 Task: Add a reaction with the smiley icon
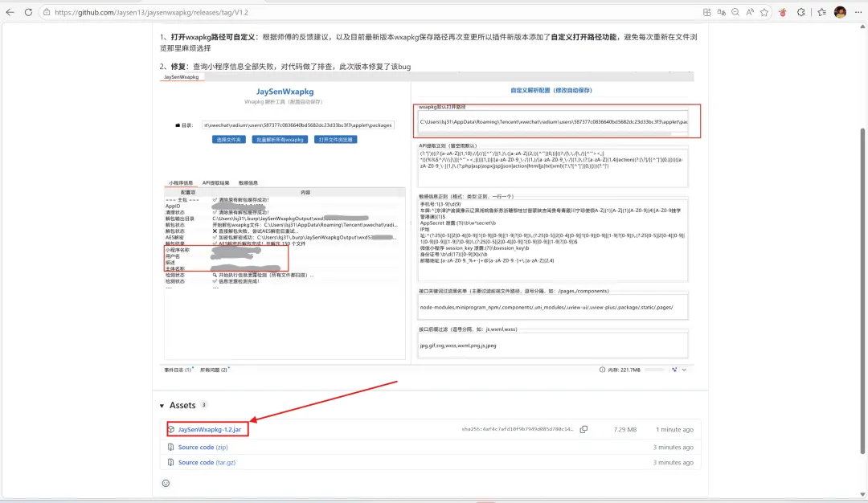166,483
